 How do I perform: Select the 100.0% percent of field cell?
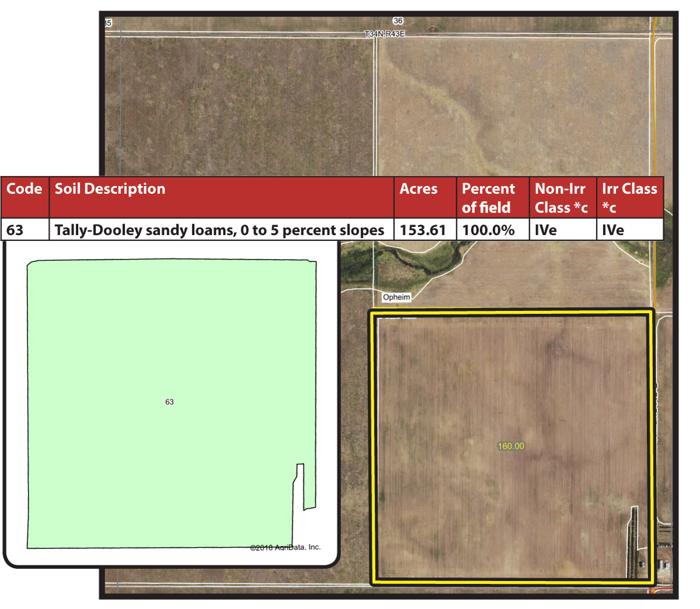click(x=488, y=230)
